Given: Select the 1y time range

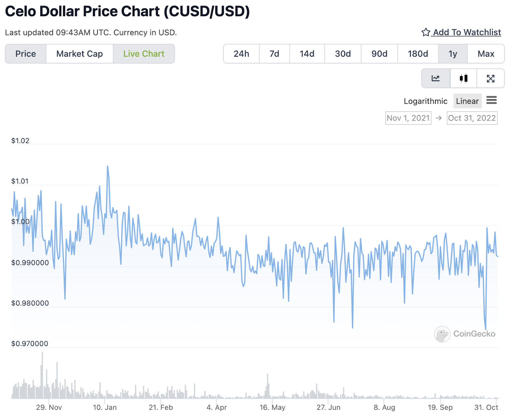Looking at the screenshot, I should [453, 54].
